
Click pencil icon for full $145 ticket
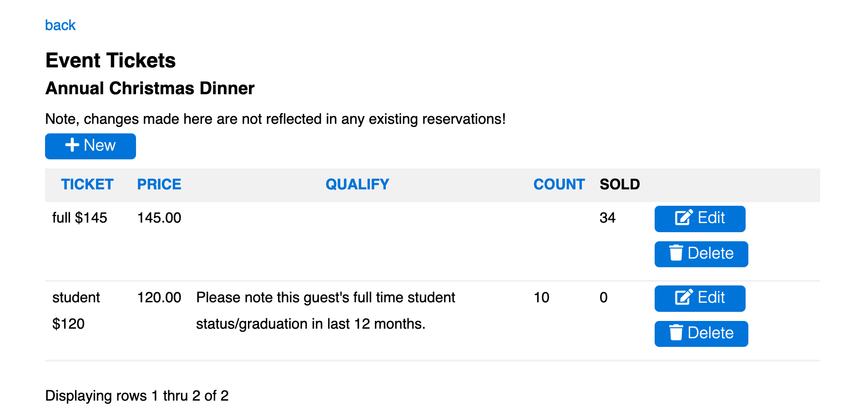coord(684,218)
